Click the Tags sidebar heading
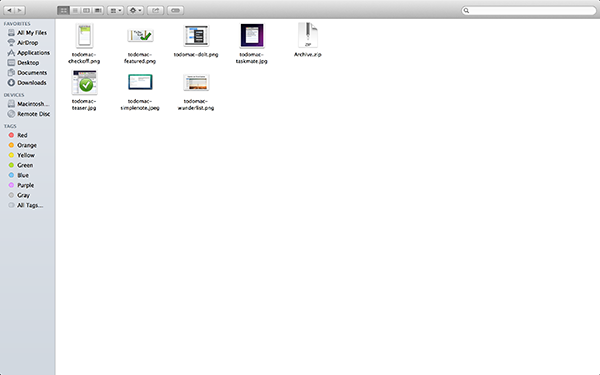600x375 pixels. [x=10, y=126]
